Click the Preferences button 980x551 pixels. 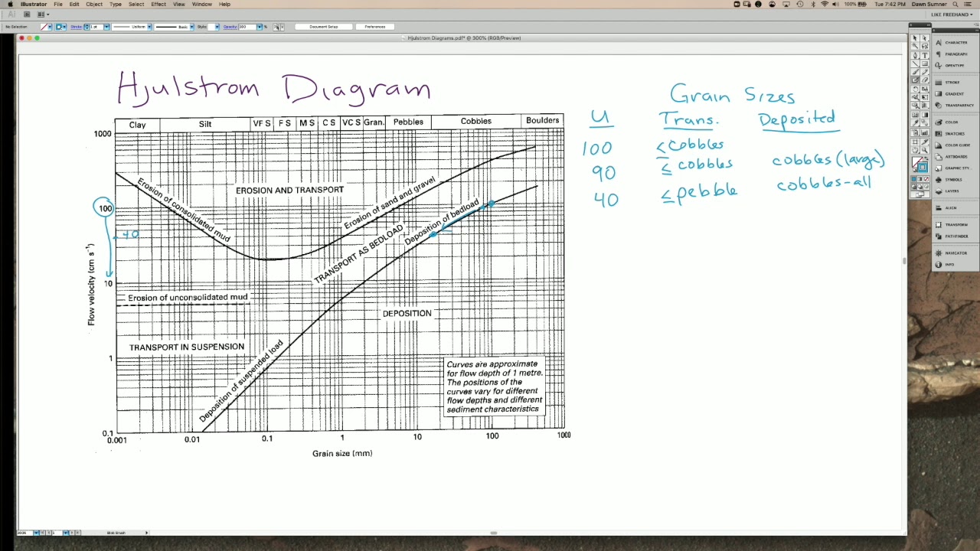coord(374,27)
